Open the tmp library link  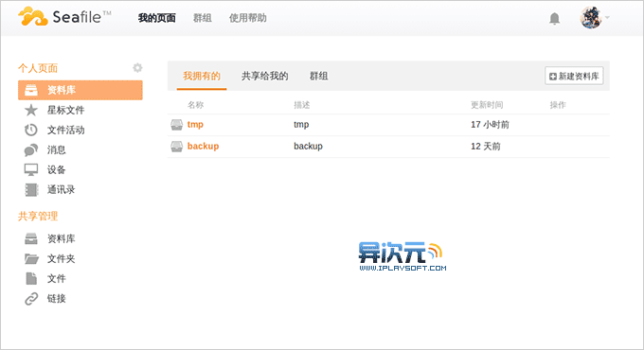click(195, 124)
